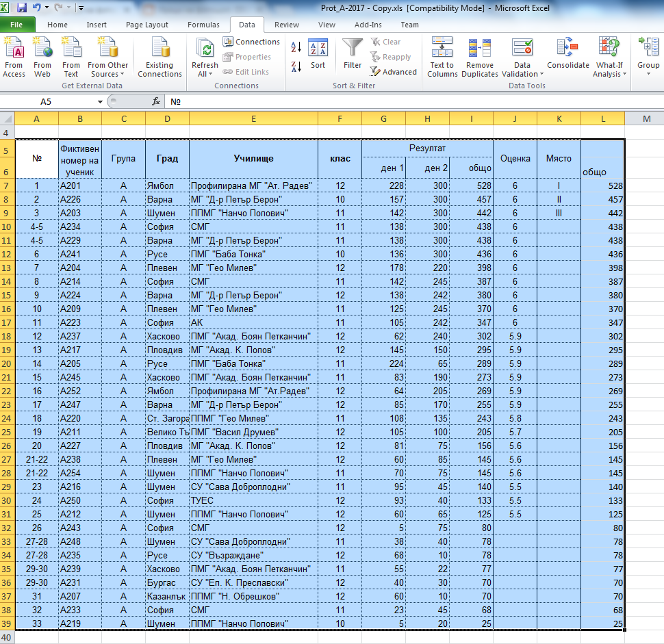Screen dimensions: 664x644
Task: Open the Name Box dropdown arrow
Action: (101, 101)
